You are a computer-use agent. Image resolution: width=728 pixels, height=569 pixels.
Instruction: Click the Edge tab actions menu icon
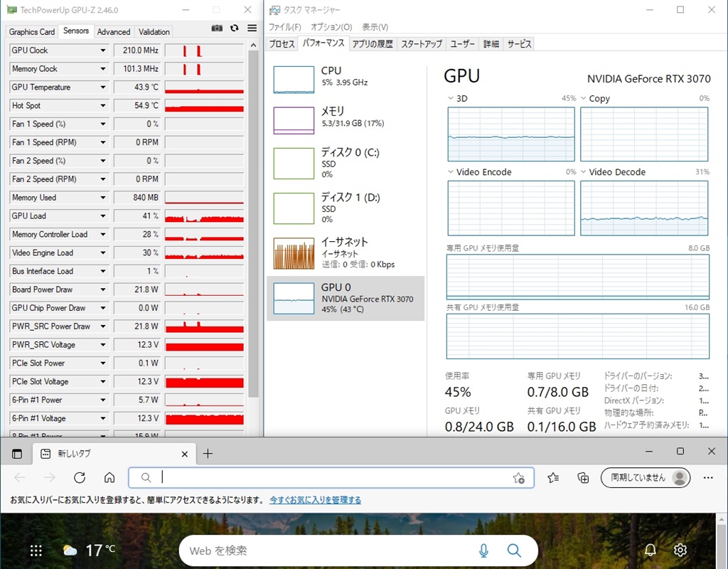click(17, 454)
